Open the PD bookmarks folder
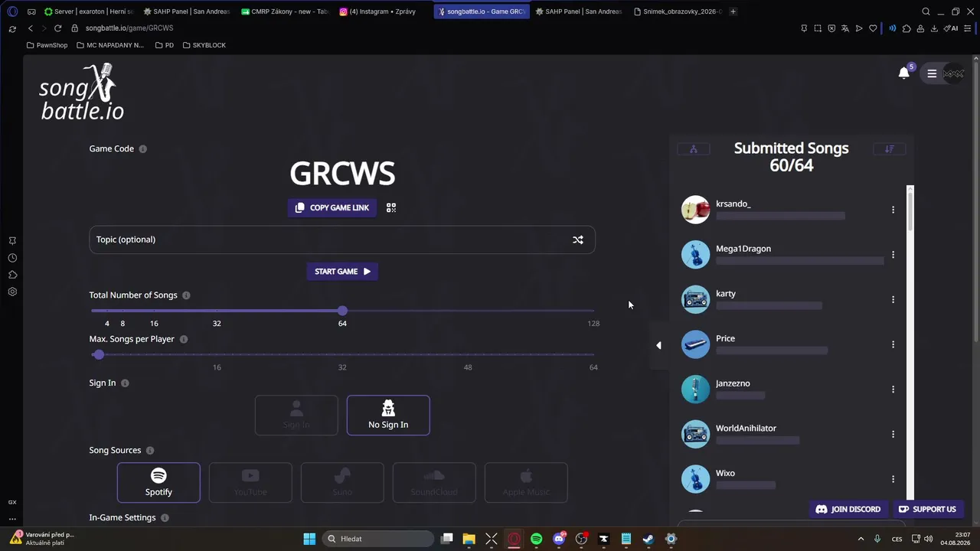The width and height of the screenshot is (980, 551). [165, 45]
